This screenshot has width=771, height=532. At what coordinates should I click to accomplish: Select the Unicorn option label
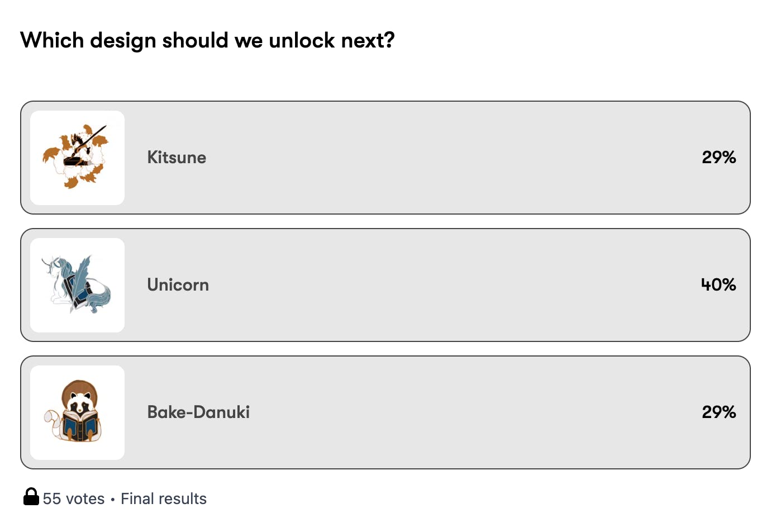pos(178,285)
